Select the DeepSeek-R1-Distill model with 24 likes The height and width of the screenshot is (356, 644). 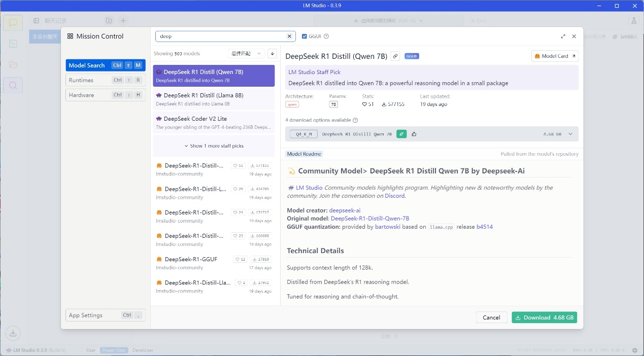(x=214, y=216)
